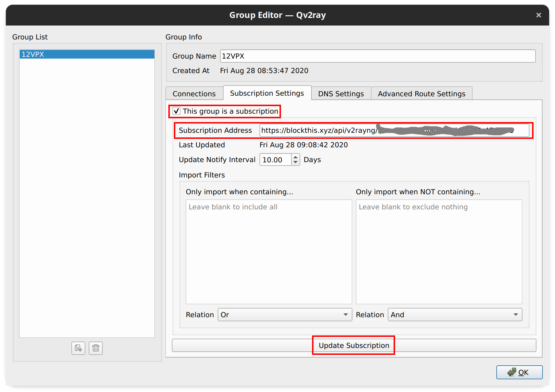This screenshot has height=392, width=555.
Task: Click the delete group trash icon
Action: [96, 348]
